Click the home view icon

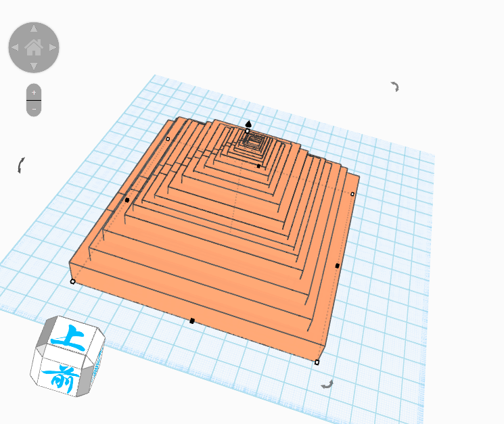pos(34,47)
